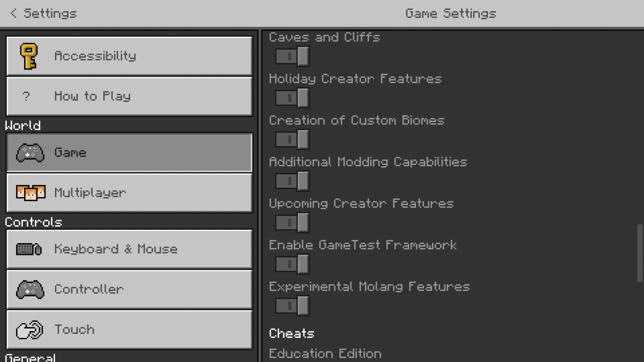Screen dimensions: 644x362
Task: Click the Game Settings scrollbar handle
Action: tap(640, 253)
